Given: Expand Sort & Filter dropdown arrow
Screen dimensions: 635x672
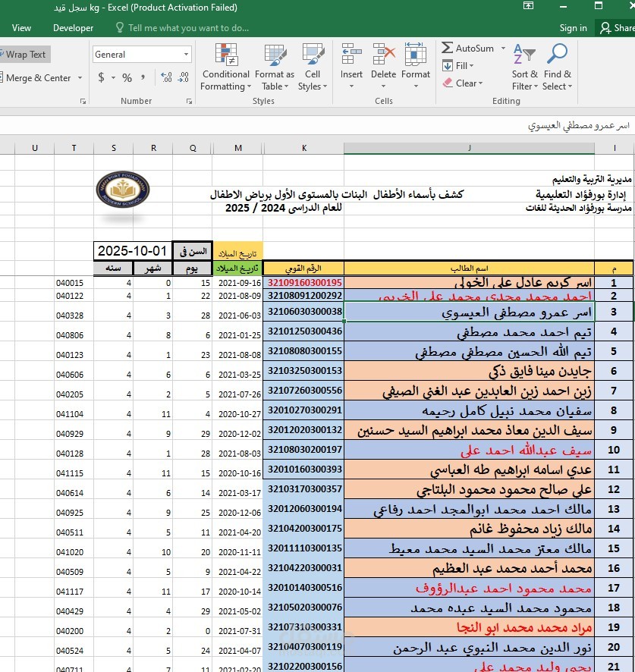Looking at the screenshot, I should (536, 86).
